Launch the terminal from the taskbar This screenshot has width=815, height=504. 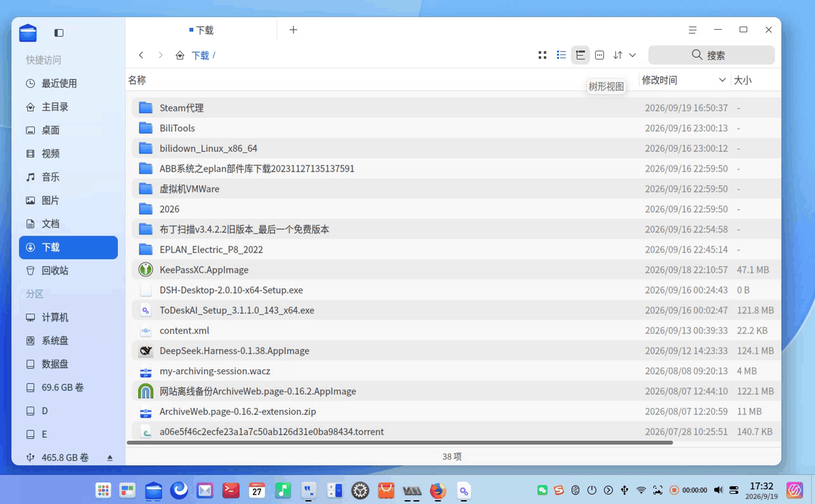coord(231,490)
